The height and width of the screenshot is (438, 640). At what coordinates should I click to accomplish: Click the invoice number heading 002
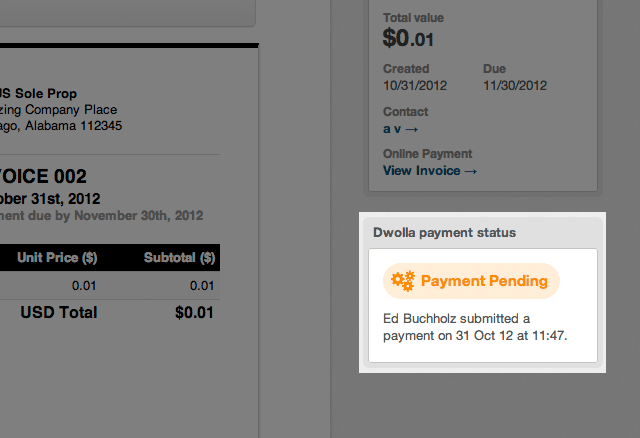[x=45, y=176]
